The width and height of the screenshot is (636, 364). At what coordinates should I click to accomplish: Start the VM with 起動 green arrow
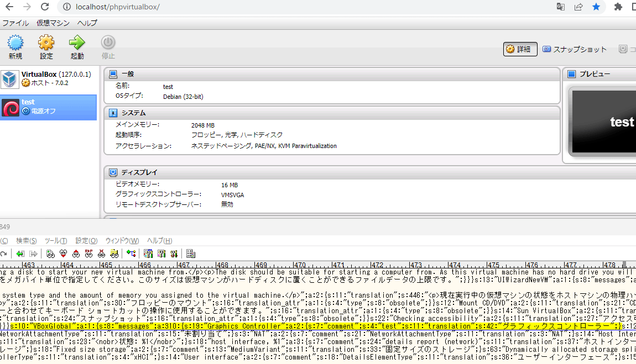coord(77,43)
